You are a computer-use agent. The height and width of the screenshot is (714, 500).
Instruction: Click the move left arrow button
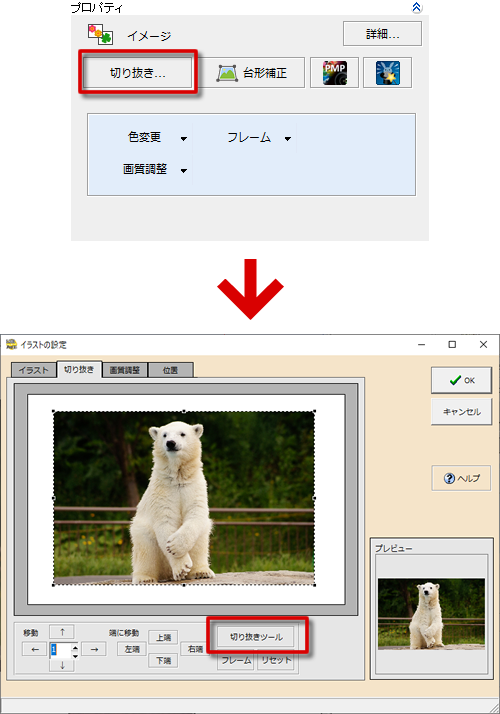pos(35,649)
